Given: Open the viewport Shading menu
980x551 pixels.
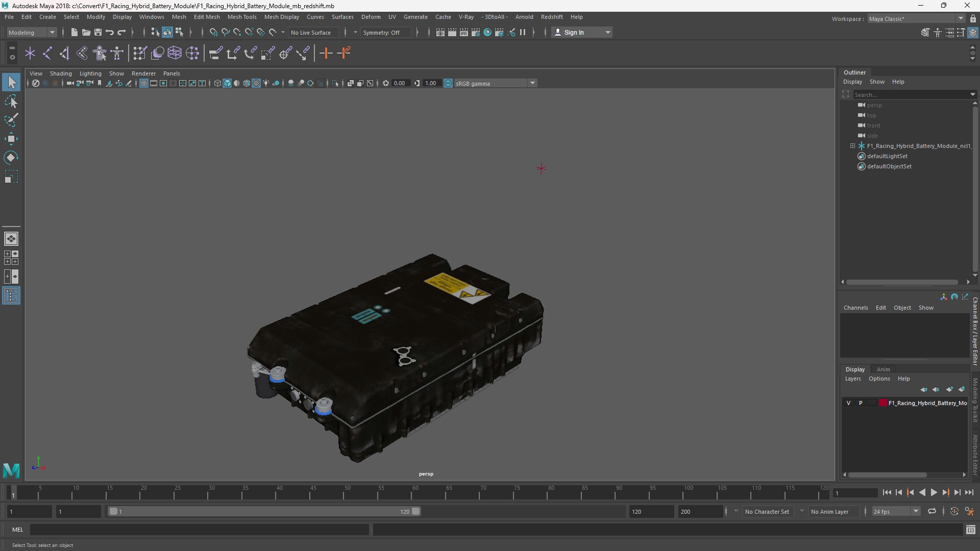Looking at the screenshot, I should point(61,73).
